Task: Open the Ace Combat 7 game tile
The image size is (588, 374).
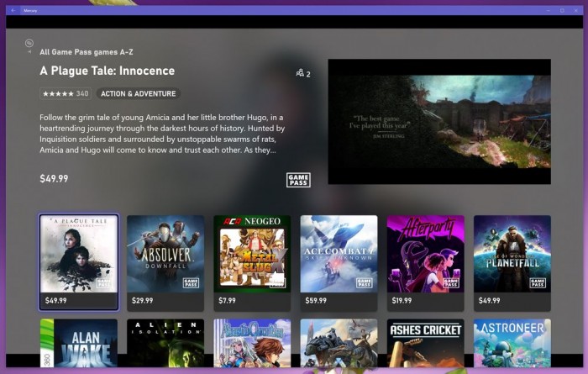Action: tap(339, 262)
